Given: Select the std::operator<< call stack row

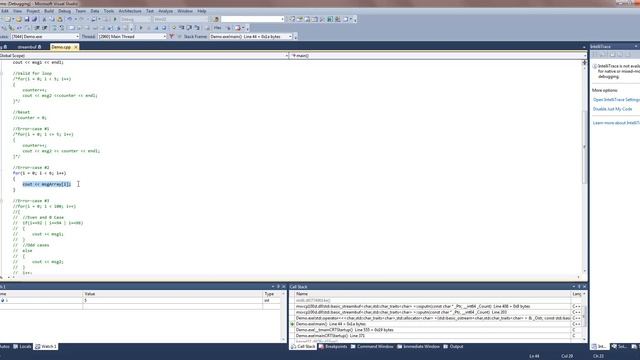Looking at the screenshot, I should (433, 318).
